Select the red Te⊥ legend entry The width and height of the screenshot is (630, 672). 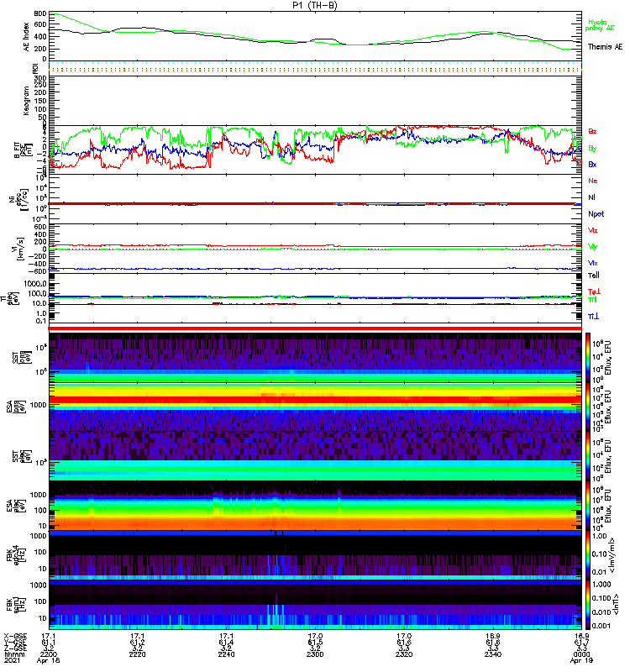[594, 291]
